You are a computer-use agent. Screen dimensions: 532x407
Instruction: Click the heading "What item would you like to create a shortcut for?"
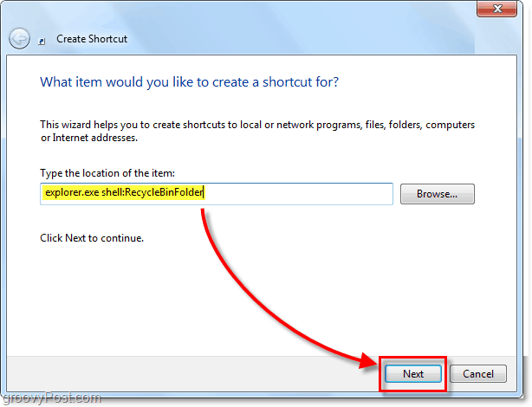[190, 82]
